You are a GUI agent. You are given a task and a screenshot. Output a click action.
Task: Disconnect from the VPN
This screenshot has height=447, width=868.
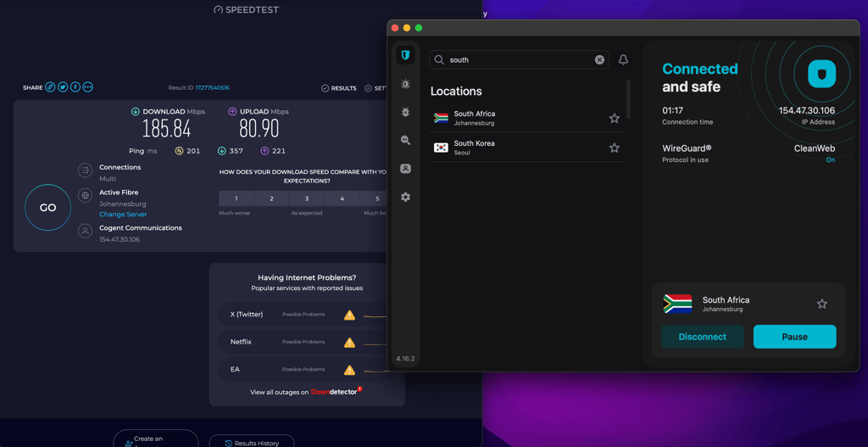coord(703,337)
